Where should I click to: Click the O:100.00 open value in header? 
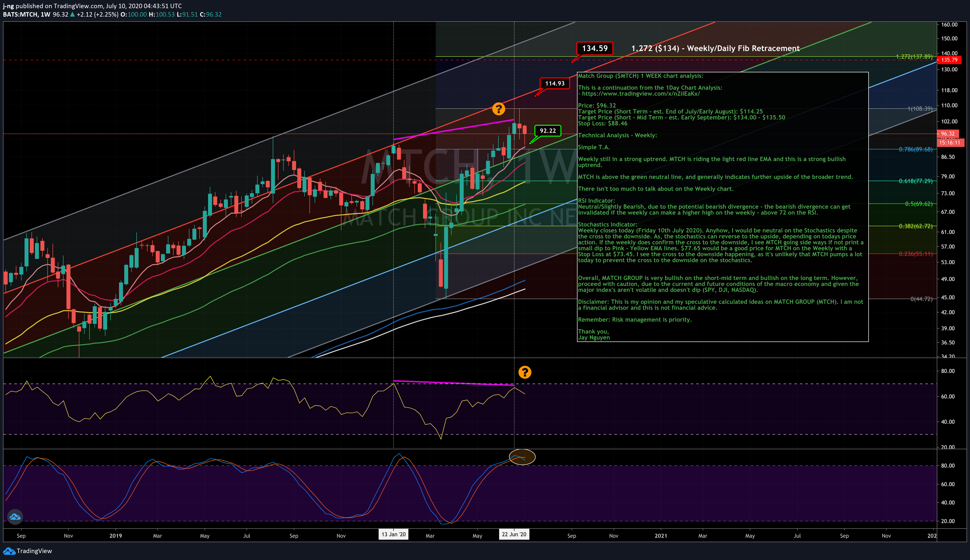point(133,14)
